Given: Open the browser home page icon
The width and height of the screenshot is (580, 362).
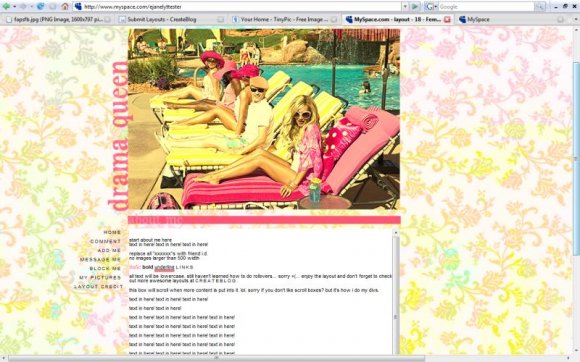Looking at the screenshot, I should 65,6.
